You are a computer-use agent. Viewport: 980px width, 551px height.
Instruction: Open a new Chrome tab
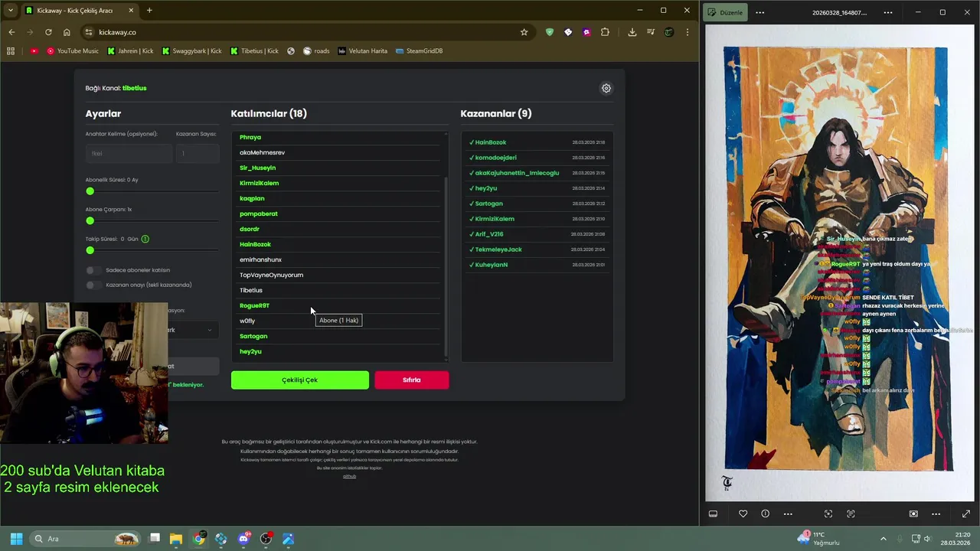pyautogui.click(x=149, y=11)
